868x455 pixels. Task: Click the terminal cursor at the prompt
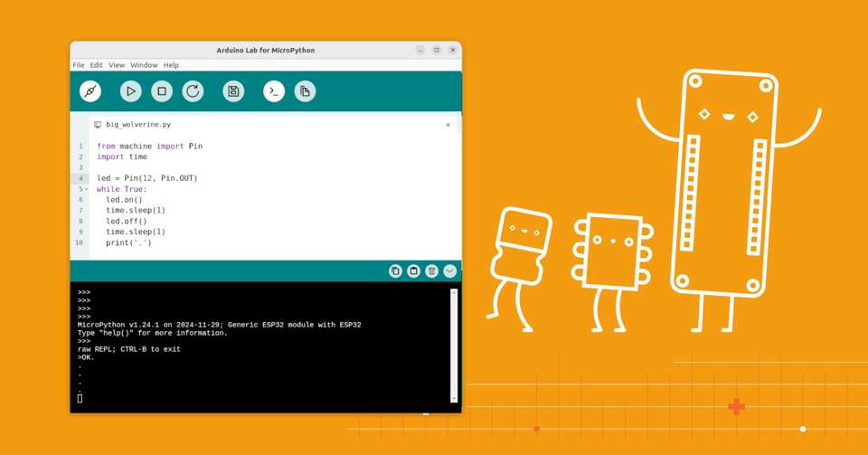(80, 398)
